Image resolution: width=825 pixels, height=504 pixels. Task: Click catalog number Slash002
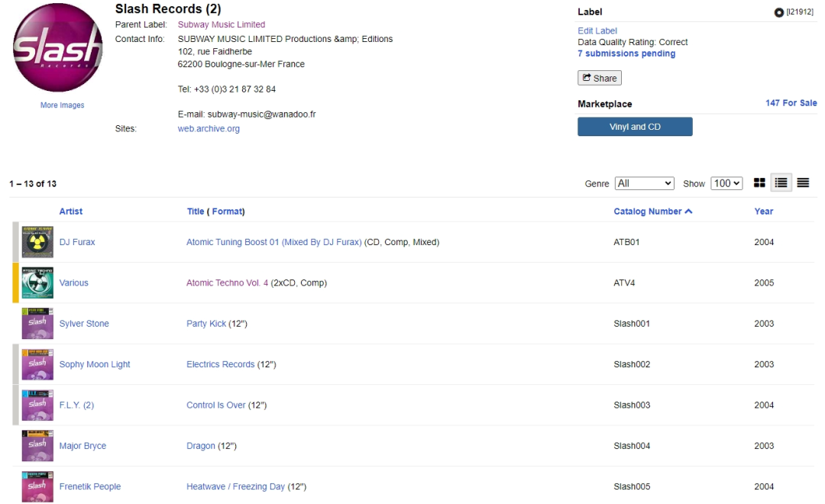point(632,364)
